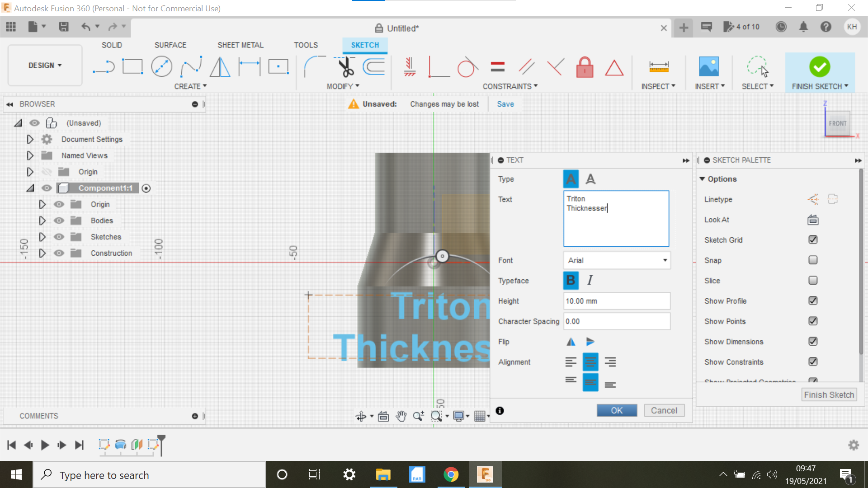This screenshot has height=488, width=868.
Task: Click the Measure inspect icon
Action: tap(659, 67)
